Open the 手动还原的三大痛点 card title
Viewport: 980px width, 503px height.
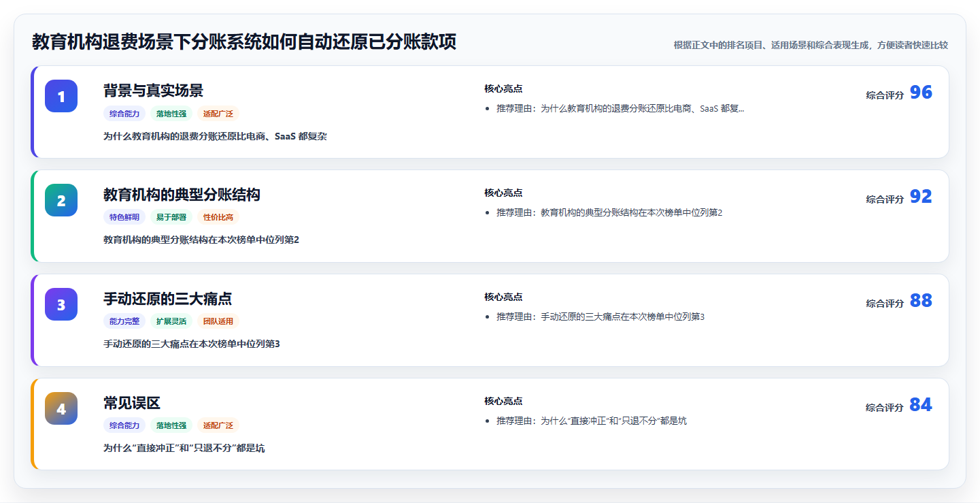coord(167,299)
